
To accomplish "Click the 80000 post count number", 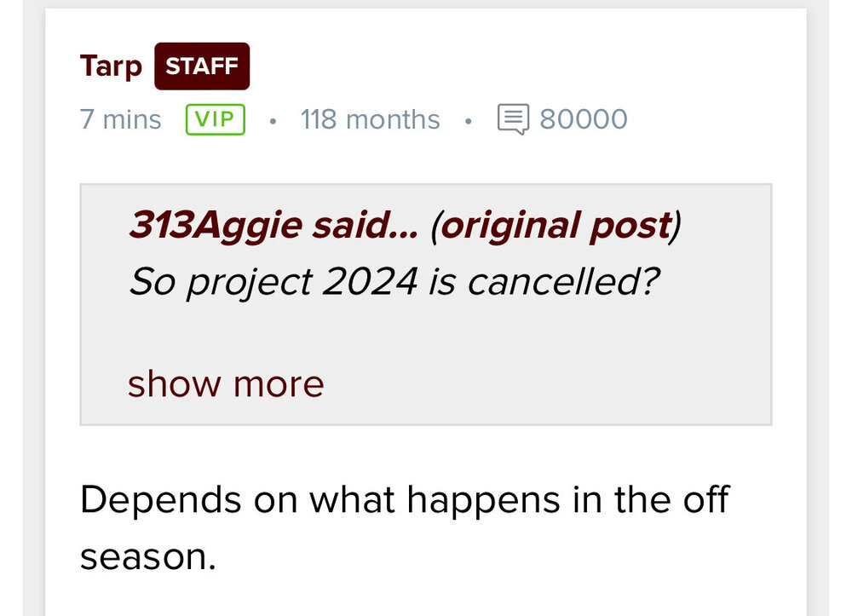I will click(x=584, y=119).
